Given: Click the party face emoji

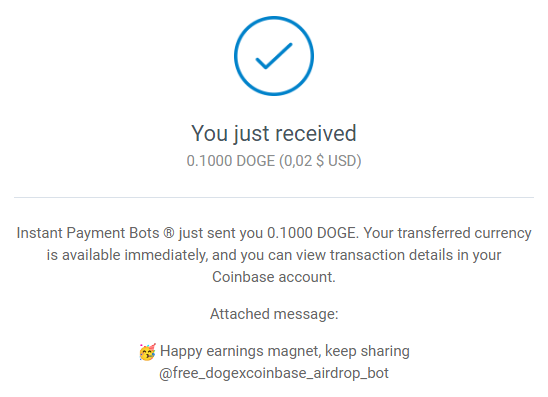Looking at the screenshot, I should pyautogui.click(x=147, y=352).
